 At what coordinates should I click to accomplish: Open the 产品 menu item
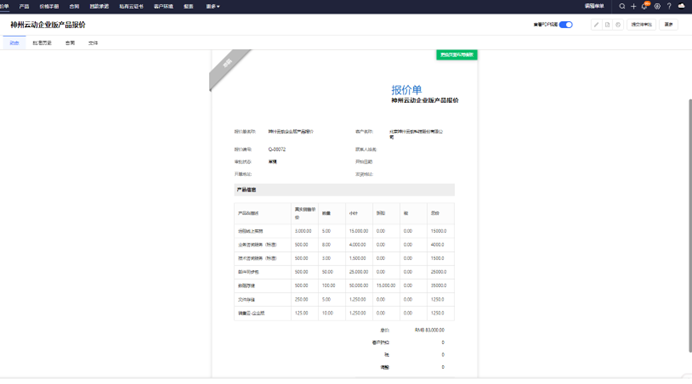click(x=24, y=7)
